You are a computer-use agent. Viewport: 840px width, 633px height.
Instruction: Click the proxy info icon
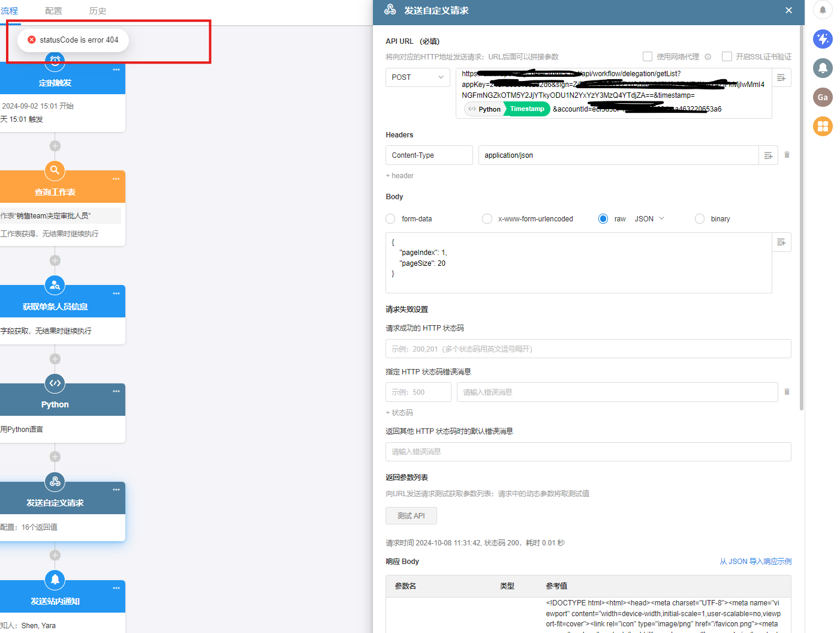click(x=707, y=57)
